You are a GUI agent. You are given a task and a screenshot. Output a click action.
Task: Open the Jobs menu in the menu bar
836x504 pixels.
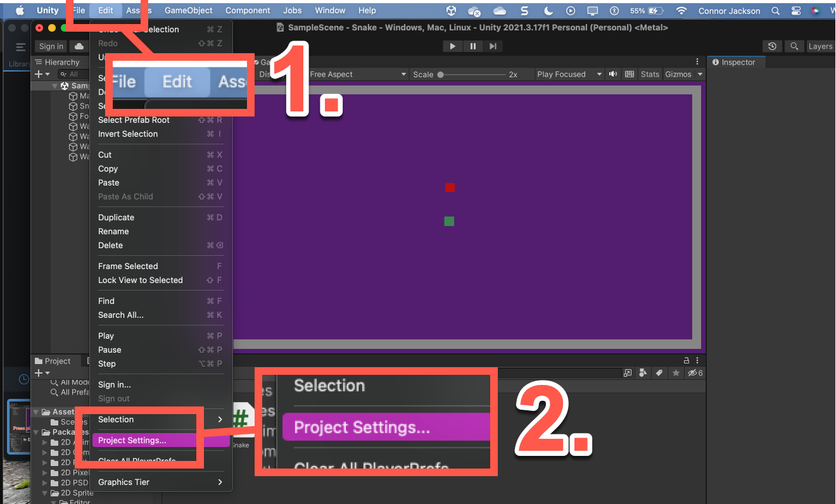[293, 10]
